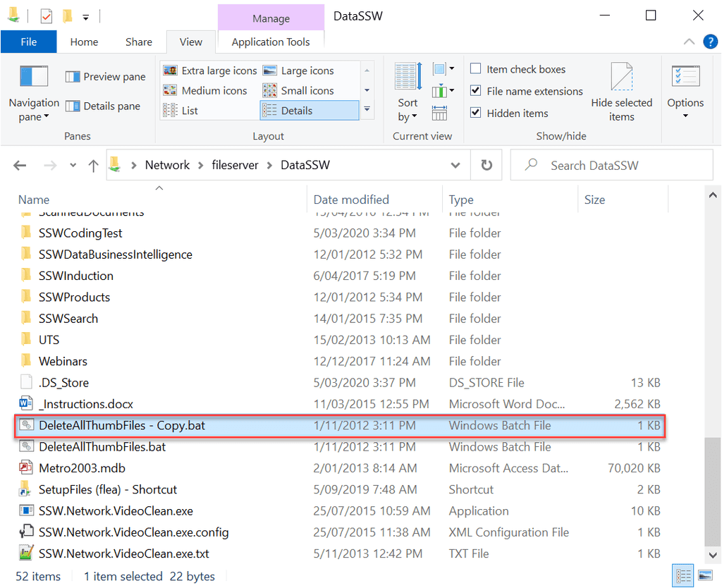Click the Refresh button in address bar
The image size is (722, 588).
pos(486,164)
